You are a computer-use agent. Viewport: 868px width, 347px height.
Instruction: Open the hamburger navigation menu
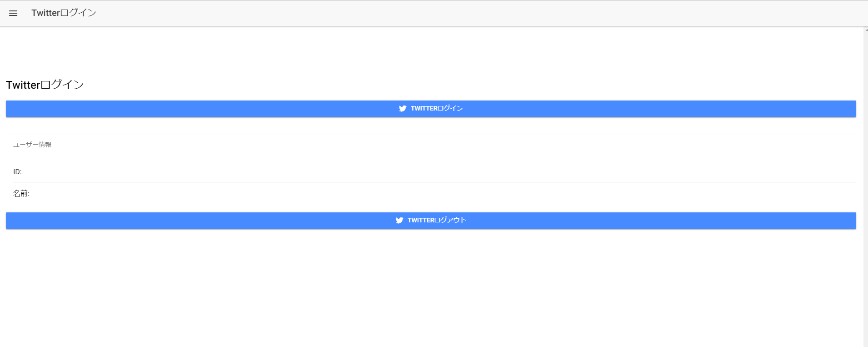[13, 13]
